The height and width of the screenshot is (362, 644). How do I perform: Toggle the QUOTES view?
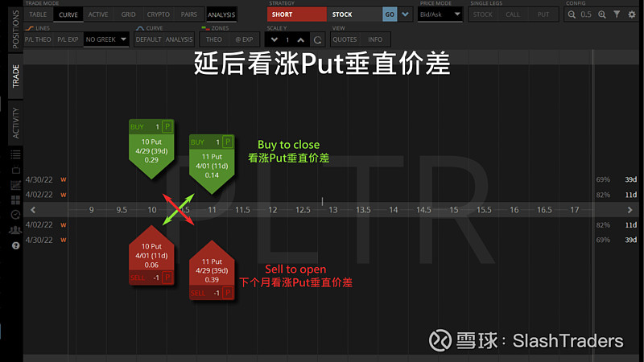[345, 39]
